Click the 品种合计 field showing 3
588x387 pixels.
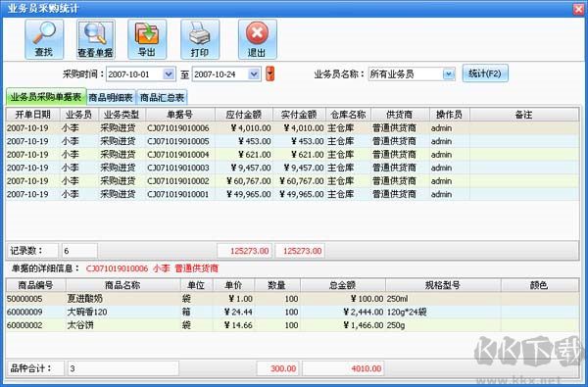(x=123, y=368)
